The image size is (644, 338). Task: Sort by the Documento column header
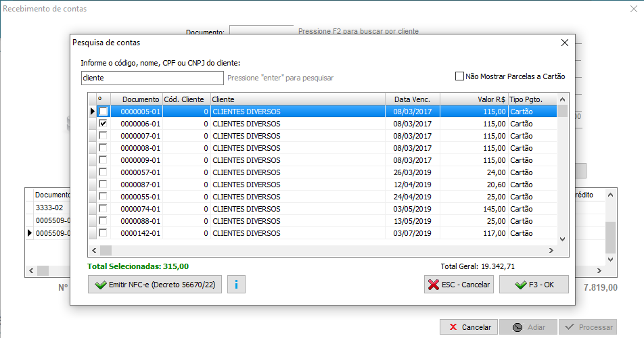coord(136,99)
